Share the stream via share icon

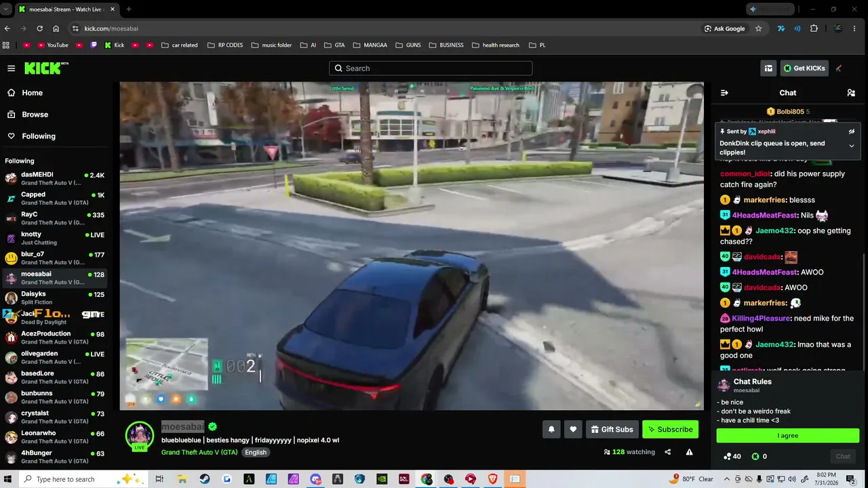668,452
